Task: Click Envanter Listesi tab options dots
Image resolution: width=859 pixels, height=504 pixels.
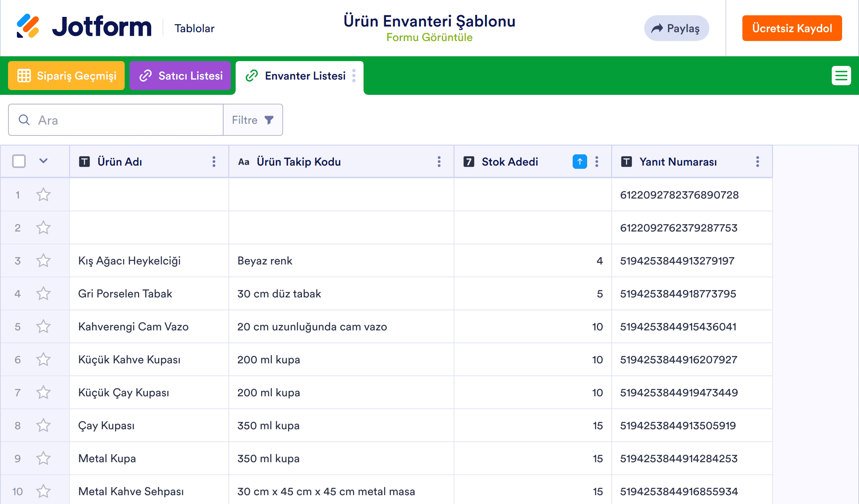Action: coord(354,76)
